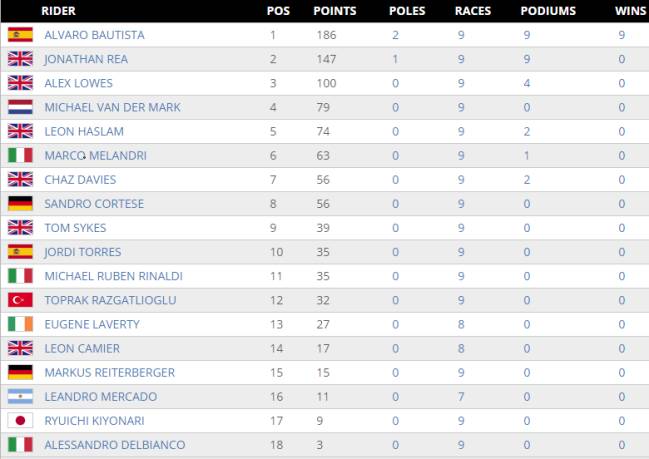The width and height of the screenshot is (649, 459).
Task: Open Alvaro Bautista's rider profile
Action: point(94,35)
